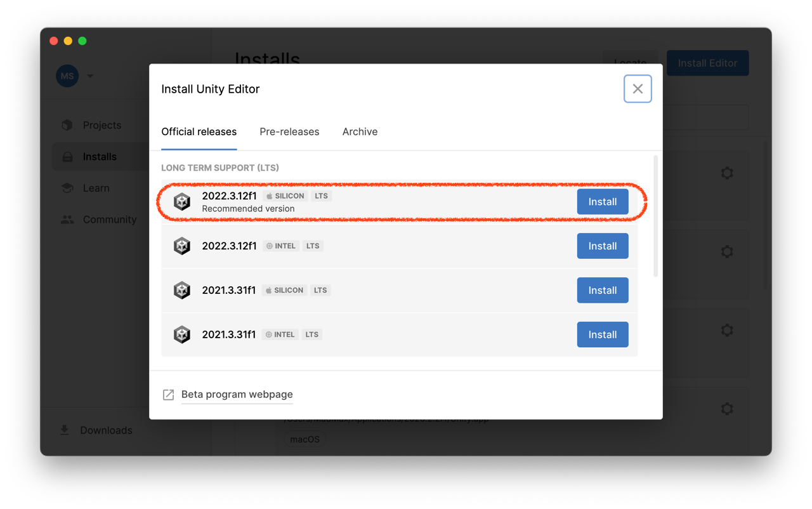The image size is (812, 509).
Task: Click the "Recommended version" label
Action: pyautogui.click(x=248, y=209)
